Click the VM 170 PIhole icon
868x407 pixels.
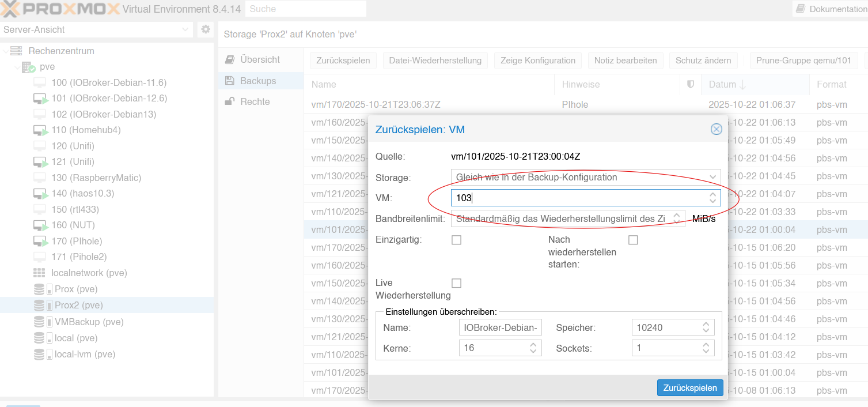40,241
